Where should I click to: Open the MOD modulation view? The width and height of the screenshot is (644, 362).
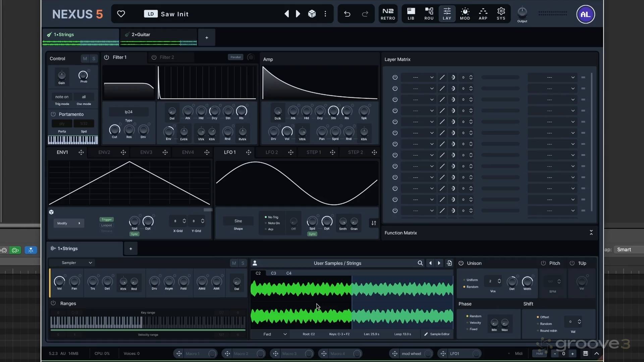(465, 14)
